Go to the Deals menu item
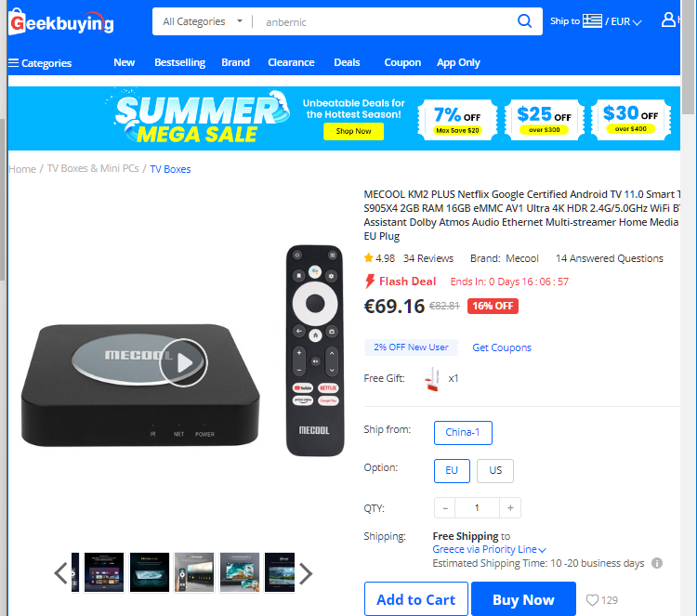 347,62
